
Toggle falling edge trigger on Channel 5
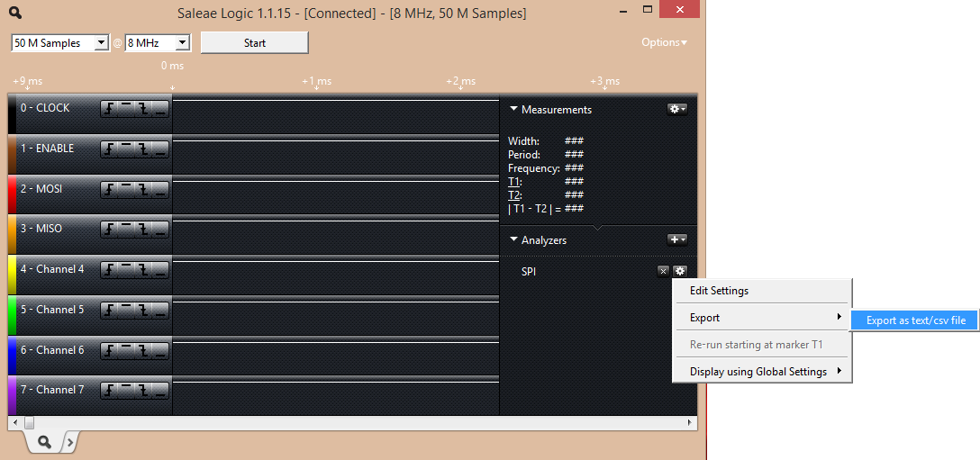pyautogui.click(x=143, y=310)
